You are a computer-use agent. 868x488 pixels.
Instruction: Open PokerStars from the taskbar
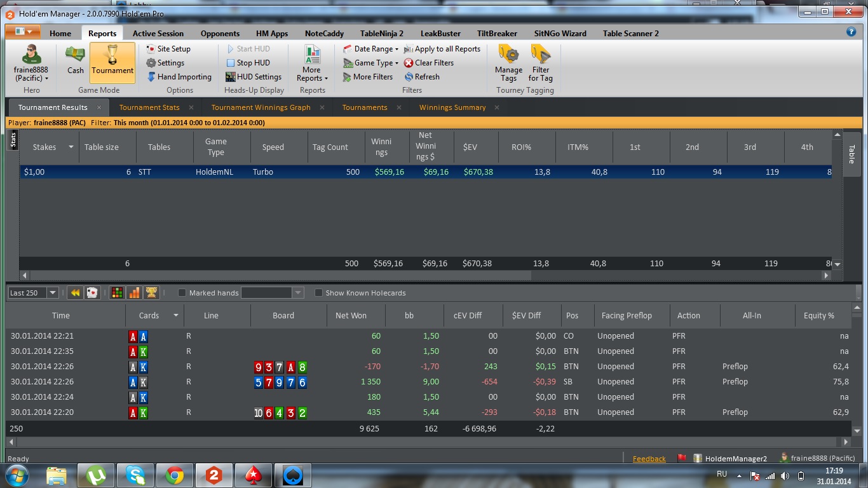point(254,475)
